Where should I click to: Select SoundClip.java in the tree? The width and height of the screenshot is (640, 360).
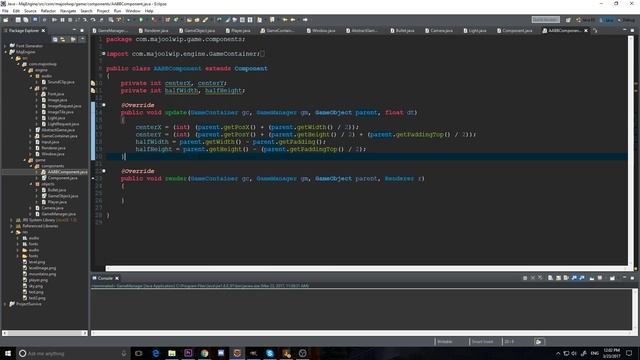click(x=58, y=82)
